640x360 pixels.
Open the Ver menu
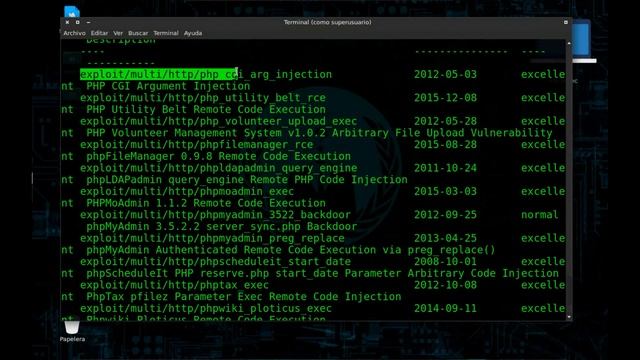coord(118,33)
